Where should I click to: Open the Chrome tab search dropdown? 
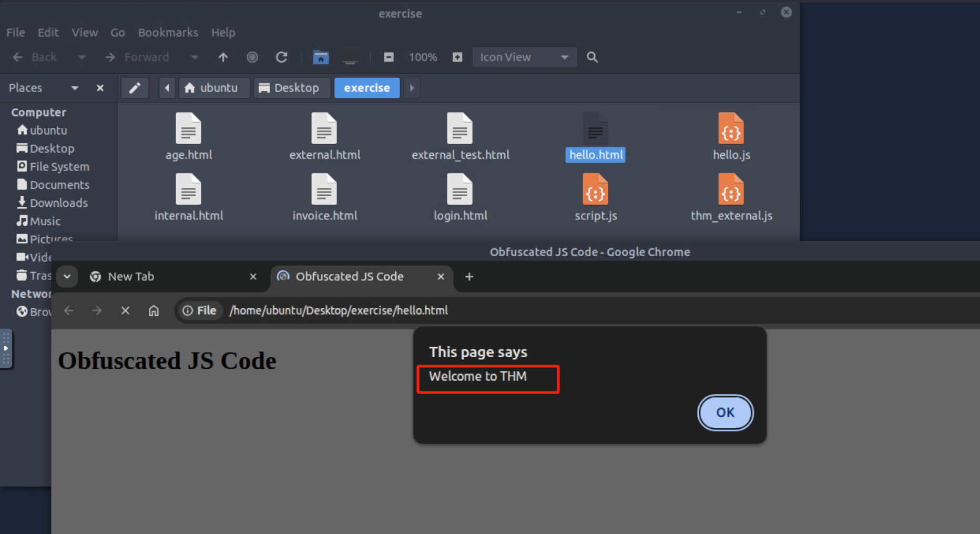[67, 276]
